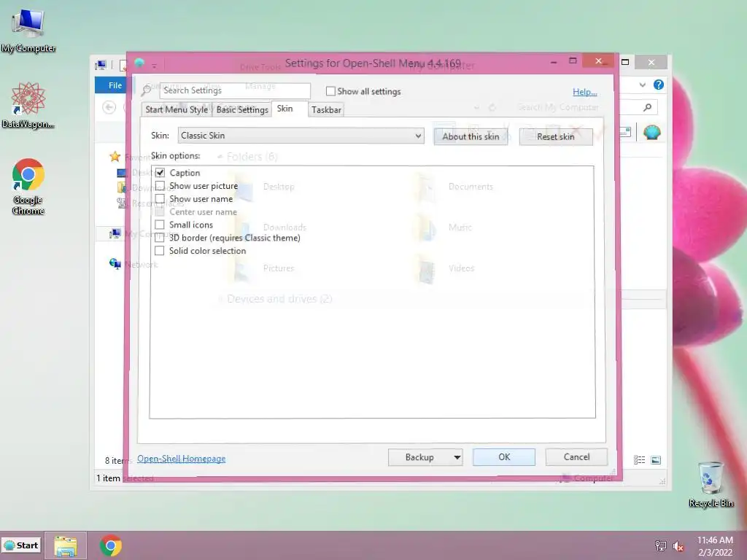
Task: Switch to Basic Settings tab
Action: 242,109
